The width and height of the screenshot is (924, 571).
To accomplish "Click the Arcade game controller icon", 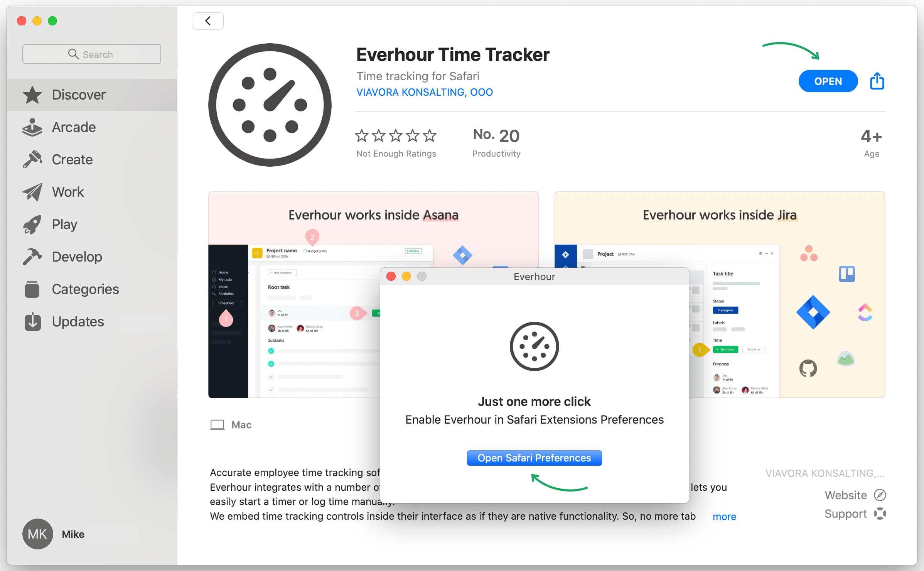I will coord(33,127).
